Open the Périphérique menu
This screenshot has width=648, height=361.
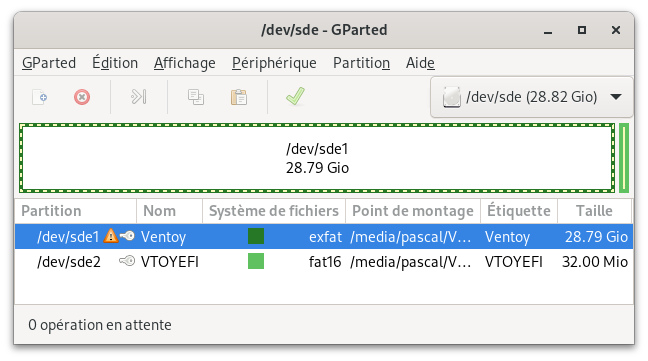[x=274, y=63]
